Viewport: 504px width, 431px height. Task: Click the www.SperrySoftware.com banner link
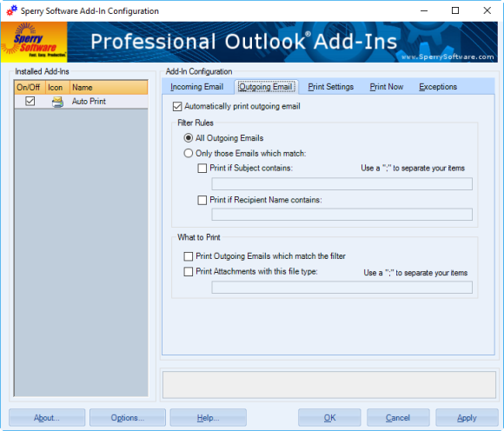tap(448, 56)
